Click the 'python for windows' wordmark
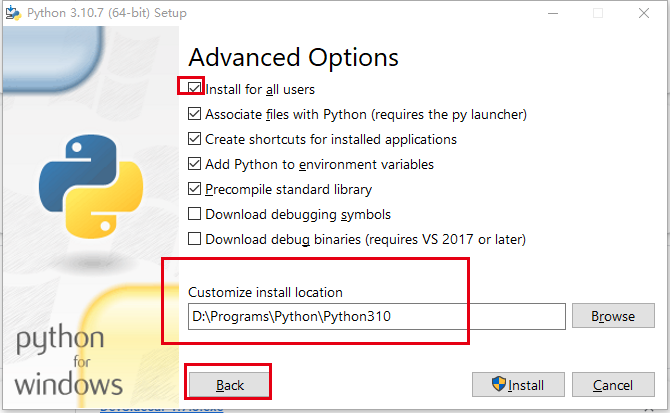 [x=68, y=361]
